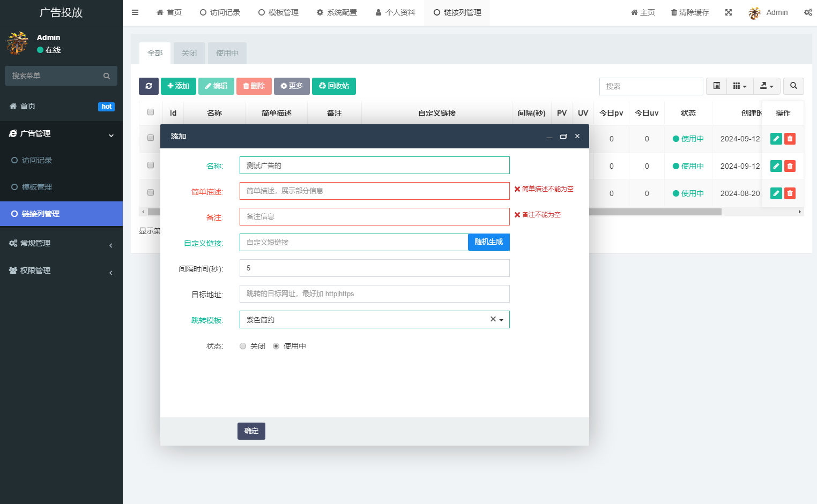Click the refresh icon above the table
817x504 pixels.
pyautogui.click(x=148, y=86)
